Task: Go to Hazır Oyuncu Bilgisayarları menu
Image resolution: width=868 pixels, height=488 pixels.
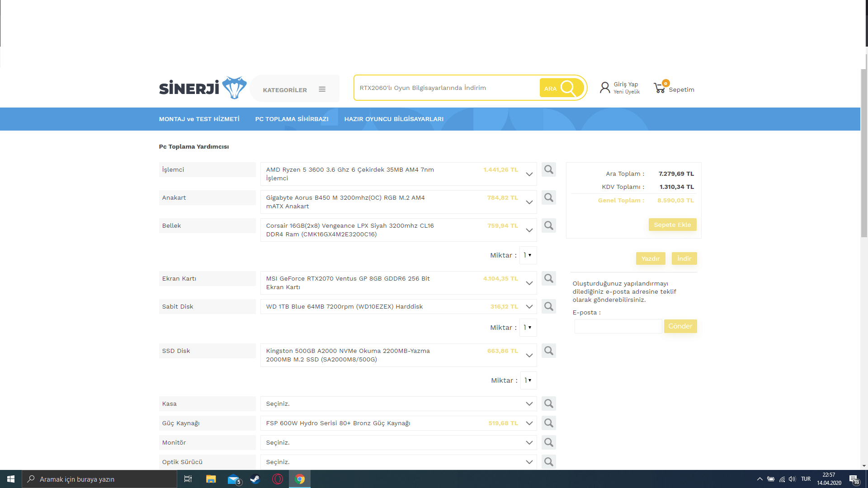Action: click(393, 119)
